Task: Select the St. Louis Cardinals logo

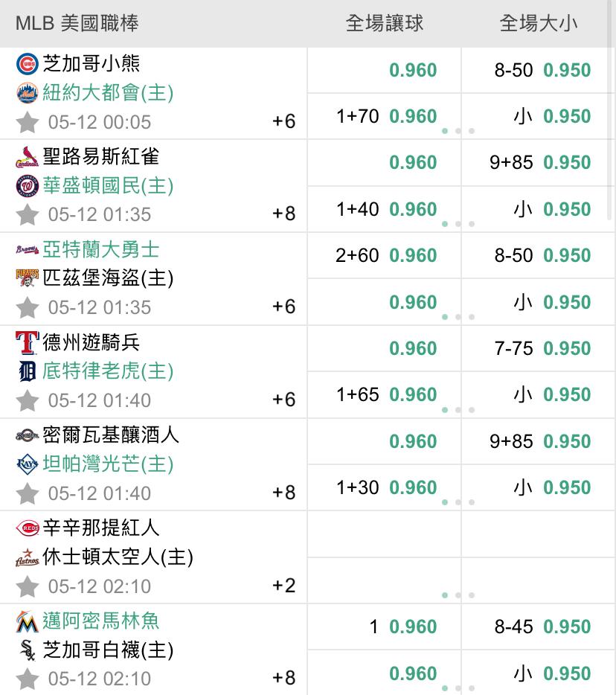Action: [x=27, y=157]
